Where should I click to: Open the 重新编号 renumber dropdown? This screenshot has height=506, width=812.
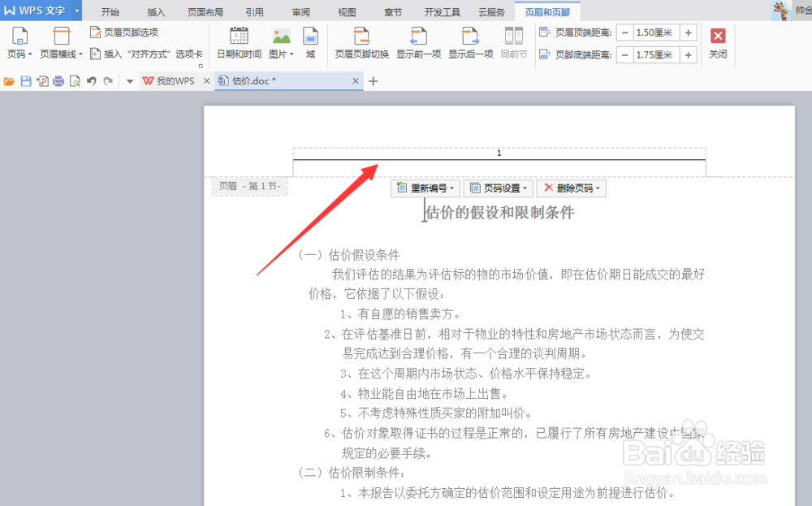tap(425, 188)
